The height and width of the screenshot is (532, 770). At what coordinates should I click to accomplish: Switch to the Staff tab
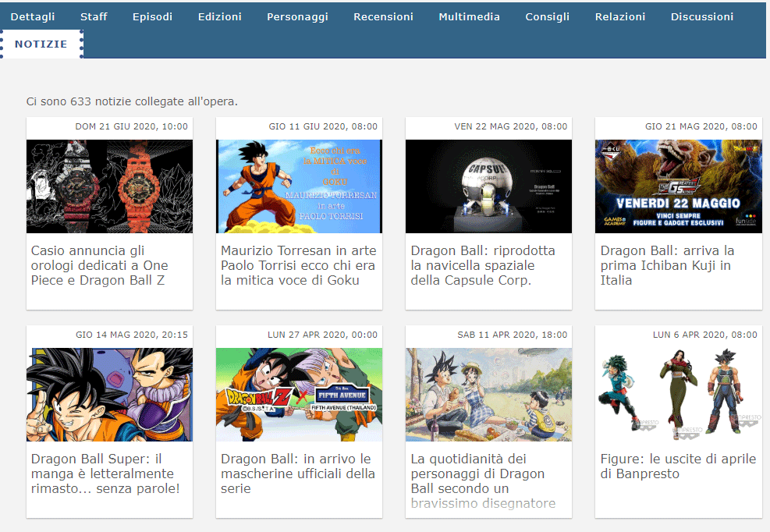(x=94, y=16)
